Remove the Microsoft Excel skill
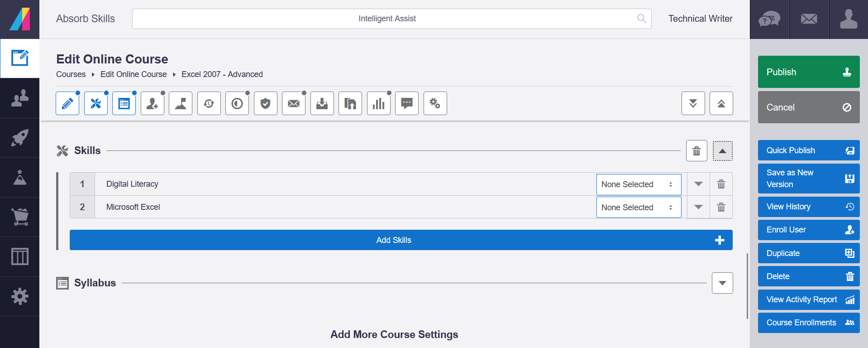 pyautogui.click(x=721, y=207)
